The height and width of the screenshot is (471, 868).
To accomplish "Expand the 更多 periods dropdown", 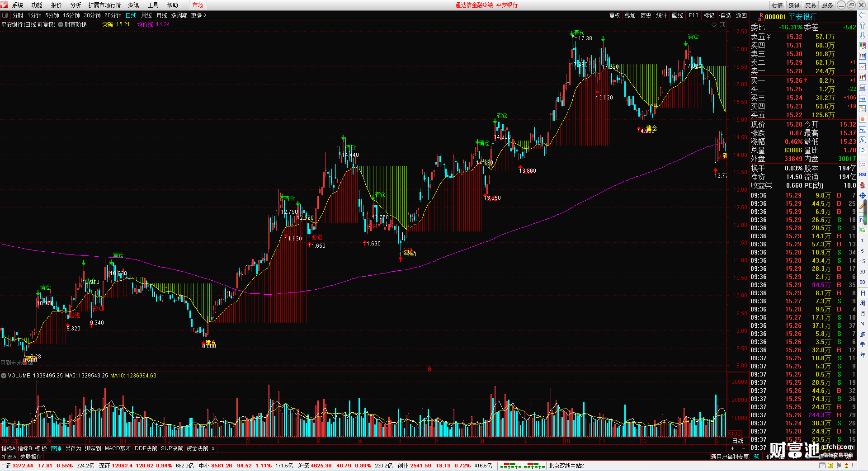I will pos(198,15).
